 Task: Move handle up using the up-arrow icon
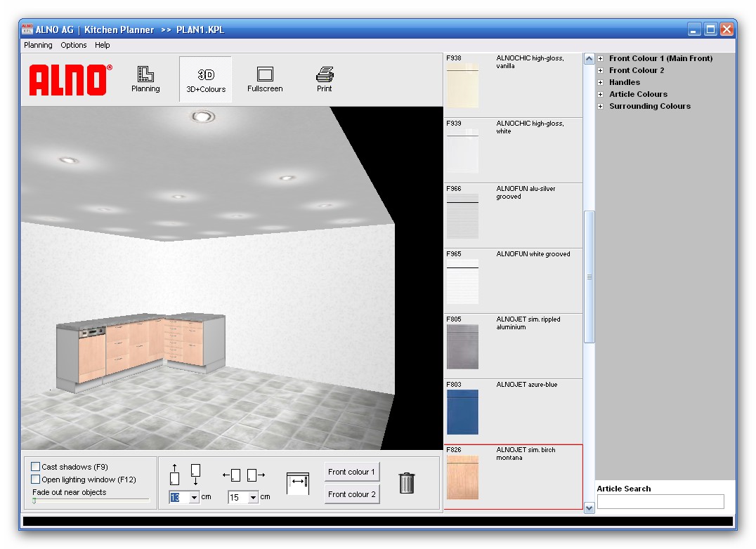tap(174, 475)
